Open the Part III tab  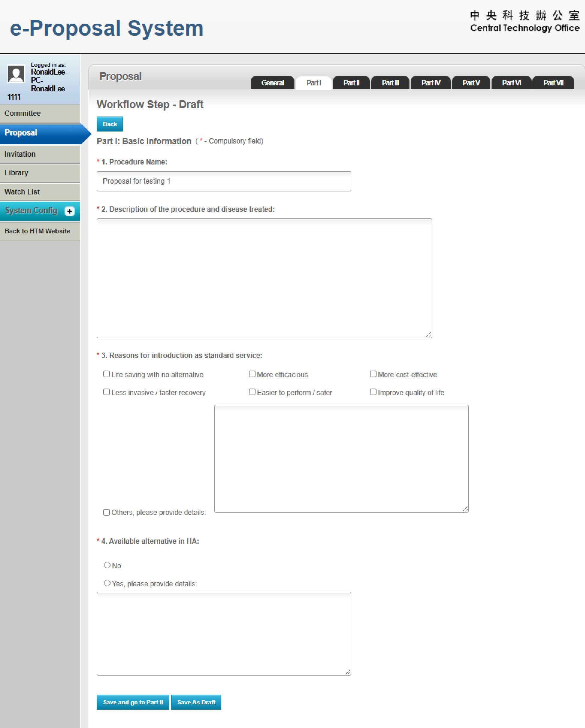coord(390,83)
